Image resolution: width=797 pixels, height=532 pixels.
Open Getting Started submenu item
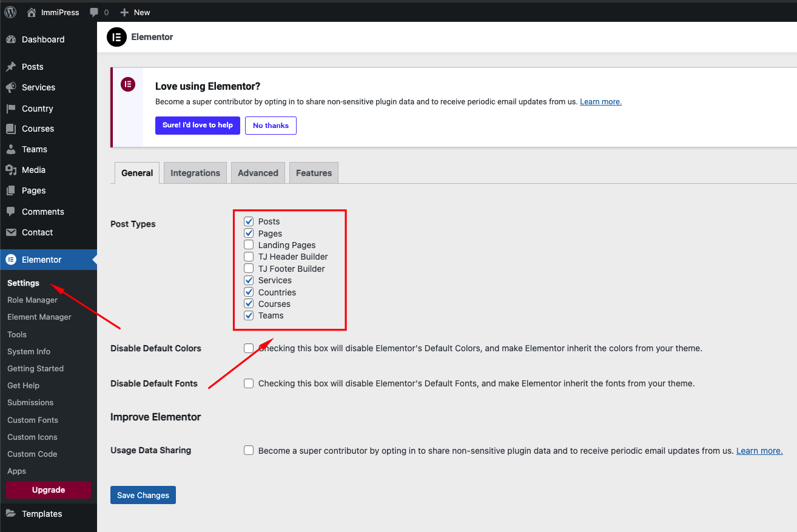coord(35,368)
